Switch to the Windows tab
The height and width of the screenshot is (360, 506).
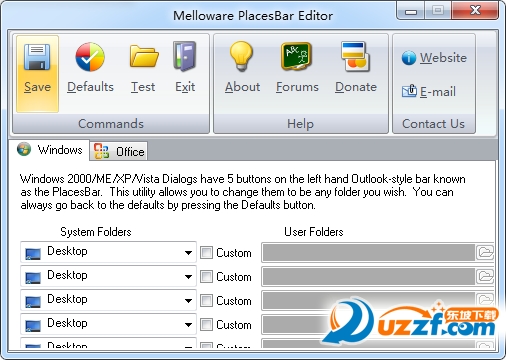click(49, 150)
